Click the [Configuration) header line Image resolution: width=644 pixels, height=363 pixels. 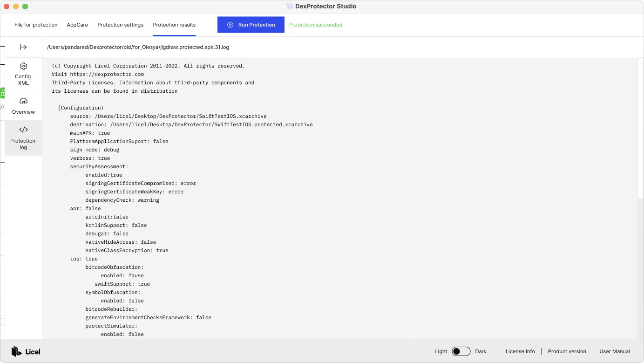81,108
